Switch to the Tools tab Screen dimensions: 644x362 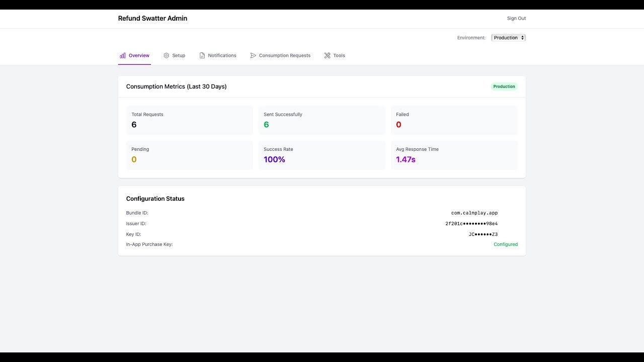click(335, 55)
